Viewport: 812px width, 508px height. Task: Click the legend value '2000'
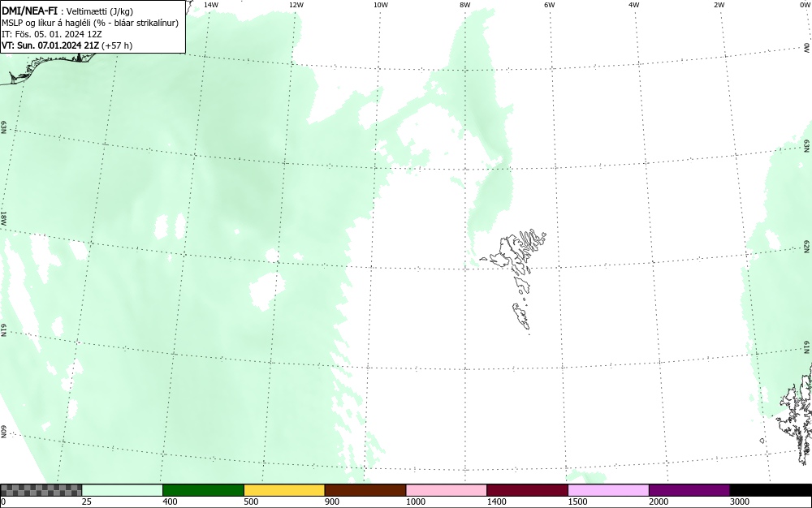(659, 502)
